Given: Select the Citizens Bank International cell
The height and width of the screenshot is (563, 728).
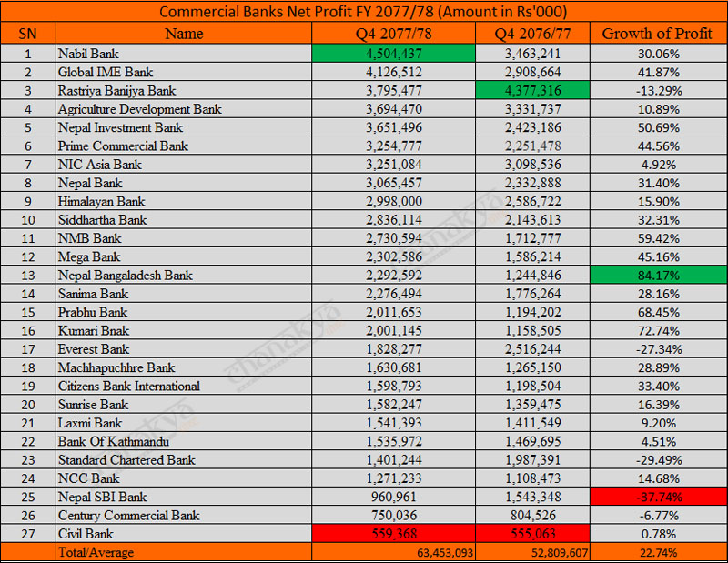Looking at the screenshot, I should click(128, 387).
